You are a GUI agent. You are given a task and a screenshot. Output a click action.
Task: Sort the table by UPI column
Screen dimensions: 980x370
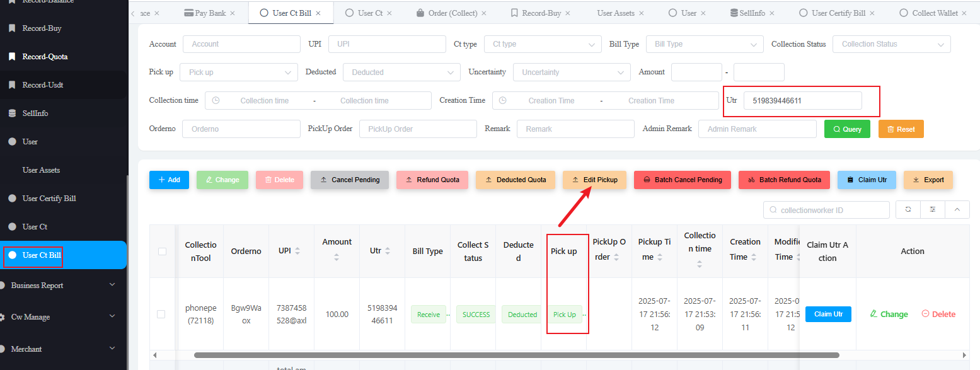[297, 251]
